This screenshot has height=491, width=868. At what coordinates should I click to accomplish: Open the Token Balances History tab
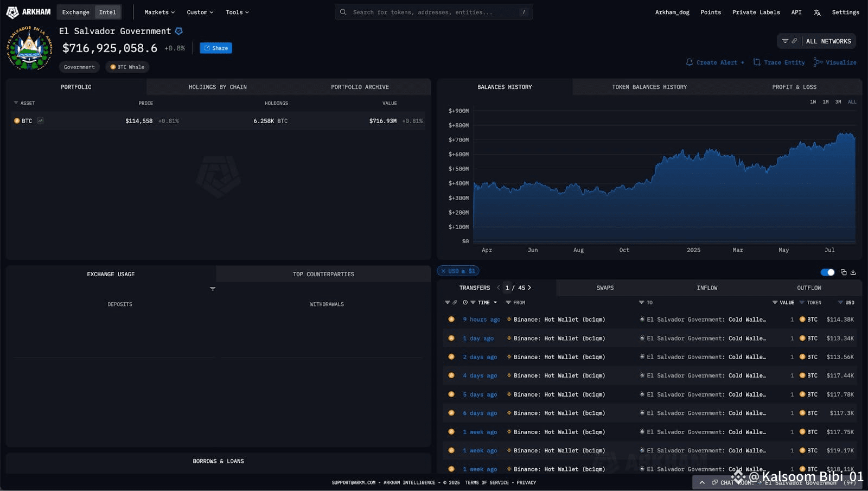coord(649,87)
